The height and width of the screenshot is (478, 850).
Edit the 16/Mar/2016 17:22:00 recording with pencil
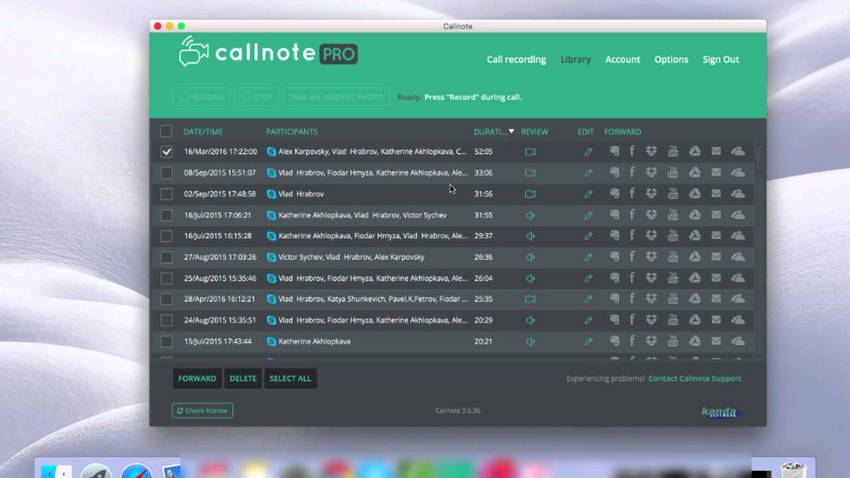tap(588, 152)
